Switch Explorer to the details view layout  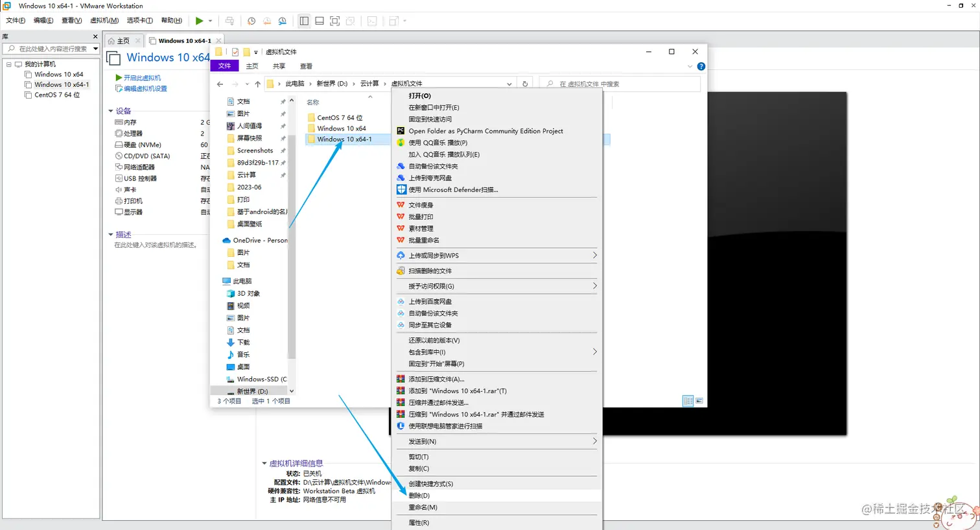688,402
